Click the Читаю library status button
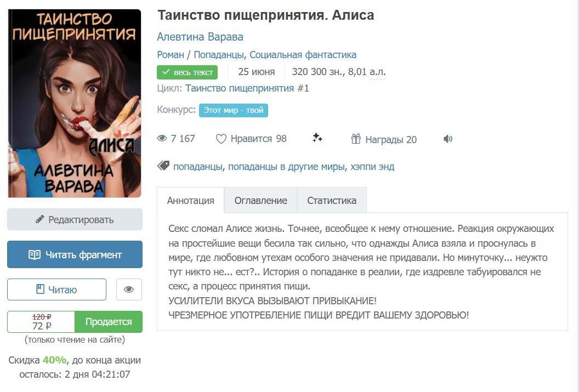 [56, 289]
